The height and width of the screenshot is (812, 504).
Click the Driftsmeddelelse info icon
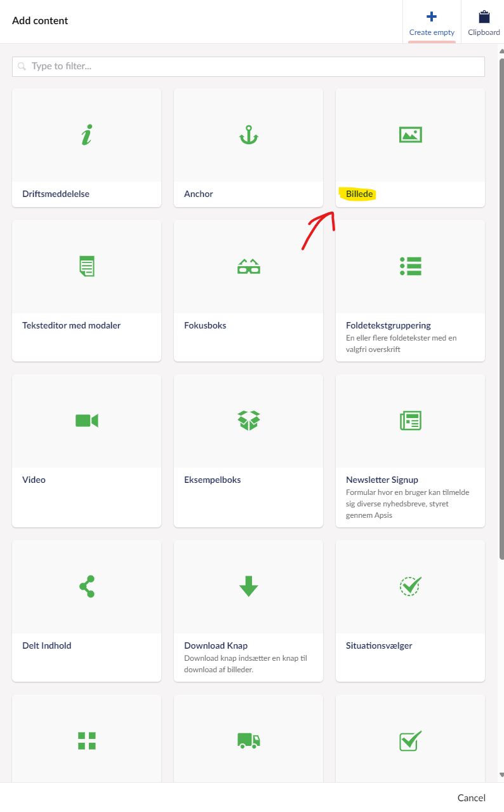86,135
